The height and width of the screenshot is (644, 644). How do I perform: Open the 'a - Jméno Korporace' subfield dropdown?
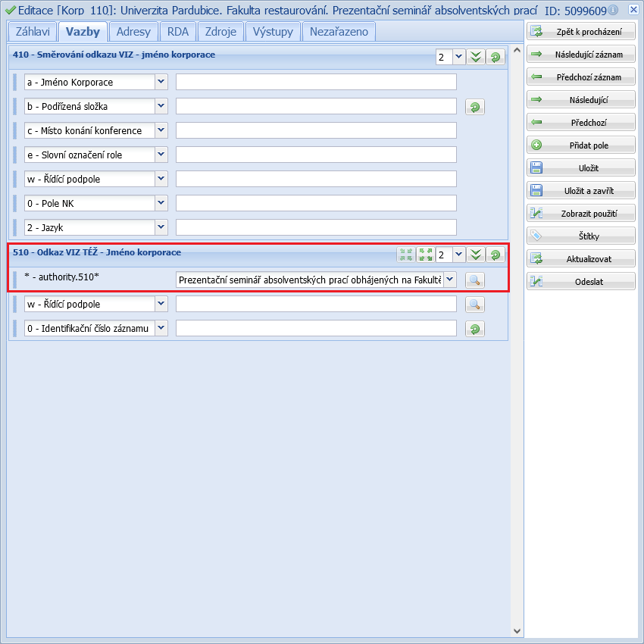point(161,82)
